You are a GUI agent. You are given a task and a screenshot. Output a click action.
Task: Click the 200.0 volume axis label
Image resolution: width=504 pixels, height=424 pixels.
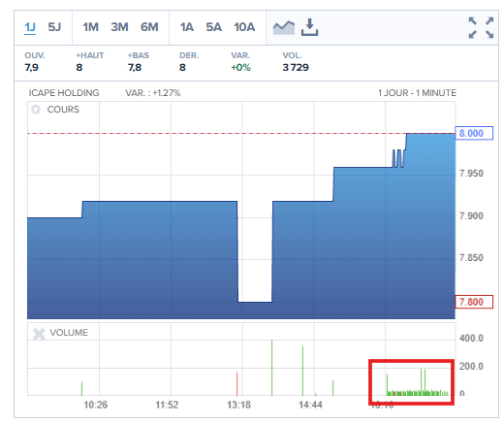pos(471,367)
